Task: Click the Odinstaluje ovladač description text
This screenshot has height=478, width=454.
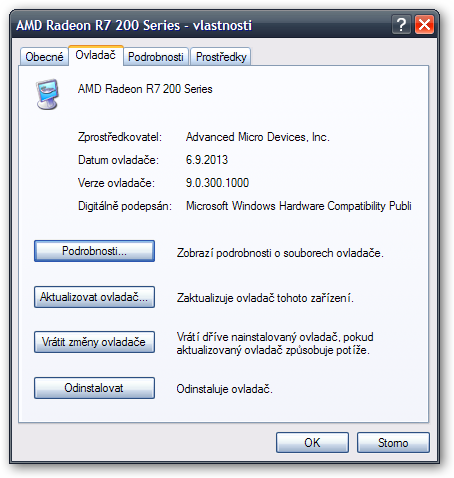Action: (x=224, y=389)
